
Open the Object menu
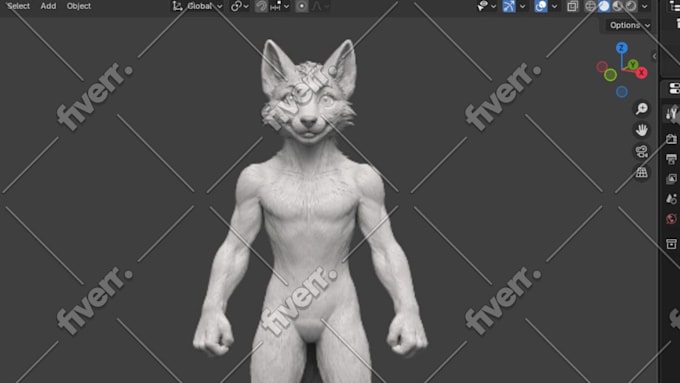[78, 6]
